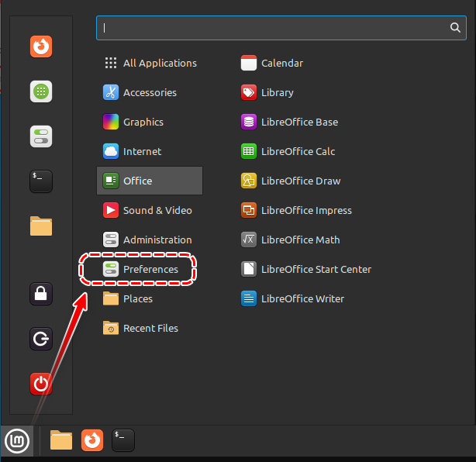Open System Settings toggle icon in sidebar
476x462 pixels.
41,136
